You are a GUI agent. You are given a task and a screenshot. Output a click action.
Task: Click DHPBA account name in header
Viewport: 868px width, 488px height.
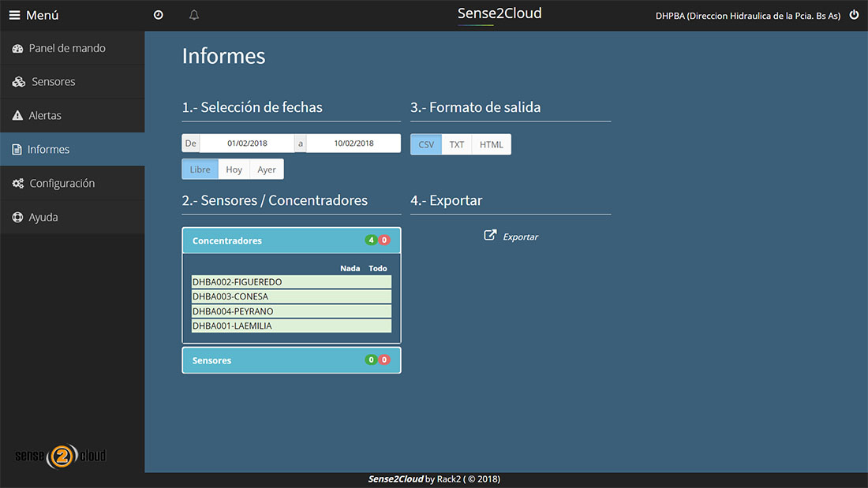pyautogui.click(x=748, y=16)
